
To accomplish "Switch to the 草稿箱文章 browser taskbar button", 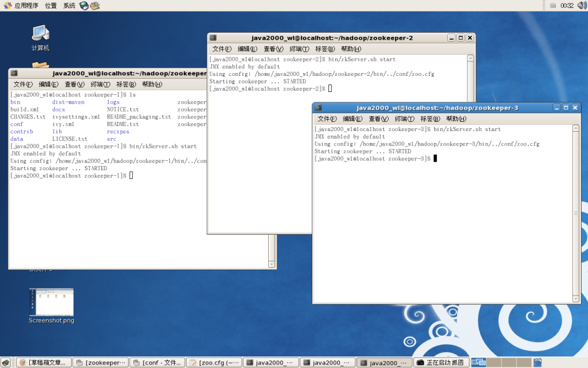I will coord(43,362).
